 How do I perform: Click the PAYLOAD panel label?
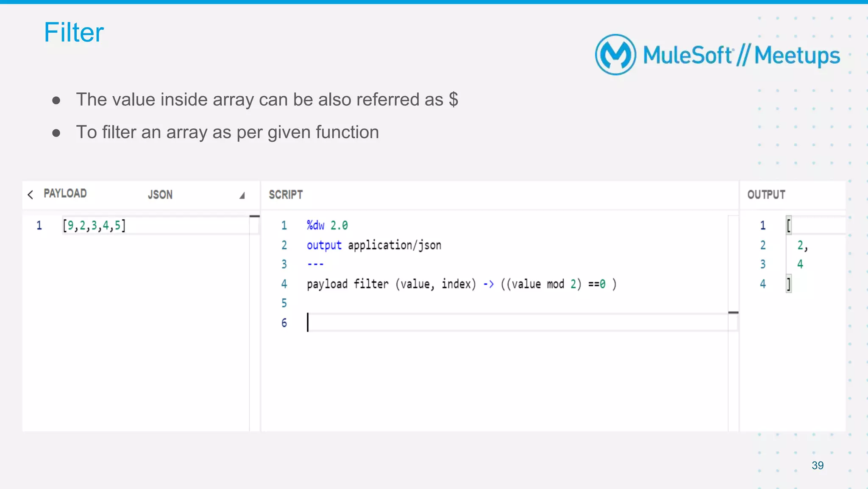tap(65, 193)
